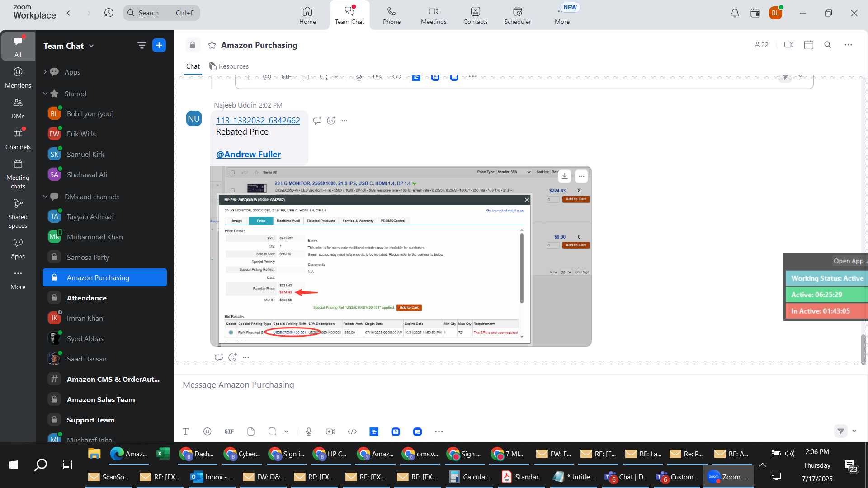Collapse the Starred section
This screenshot has width=868, height=488.
pos(45,94)
